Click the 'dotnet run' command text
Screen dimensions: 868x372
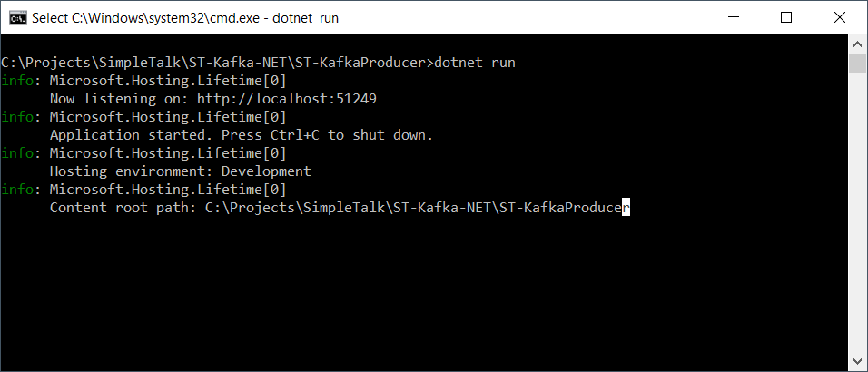[475, 63]
